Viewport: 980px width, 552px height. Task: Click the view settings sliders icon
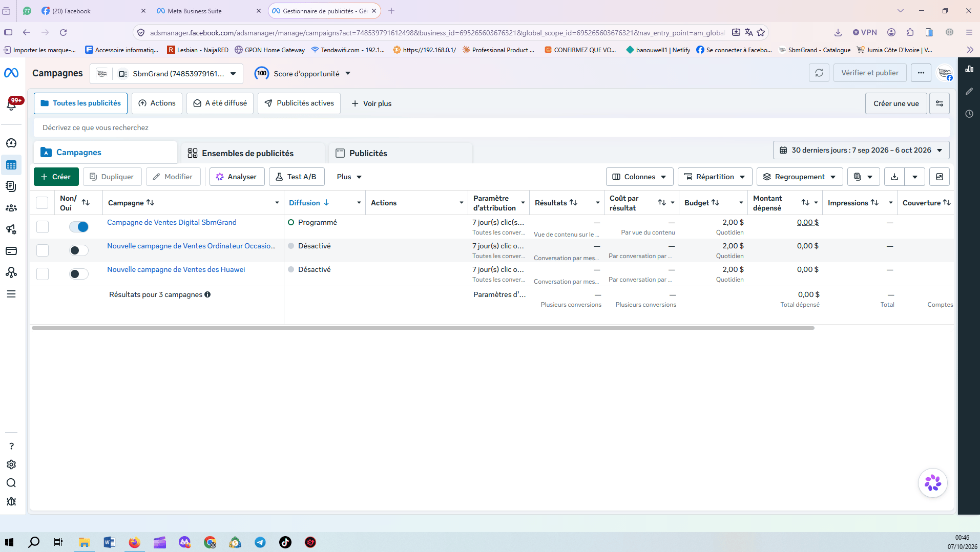pos(940,103)
